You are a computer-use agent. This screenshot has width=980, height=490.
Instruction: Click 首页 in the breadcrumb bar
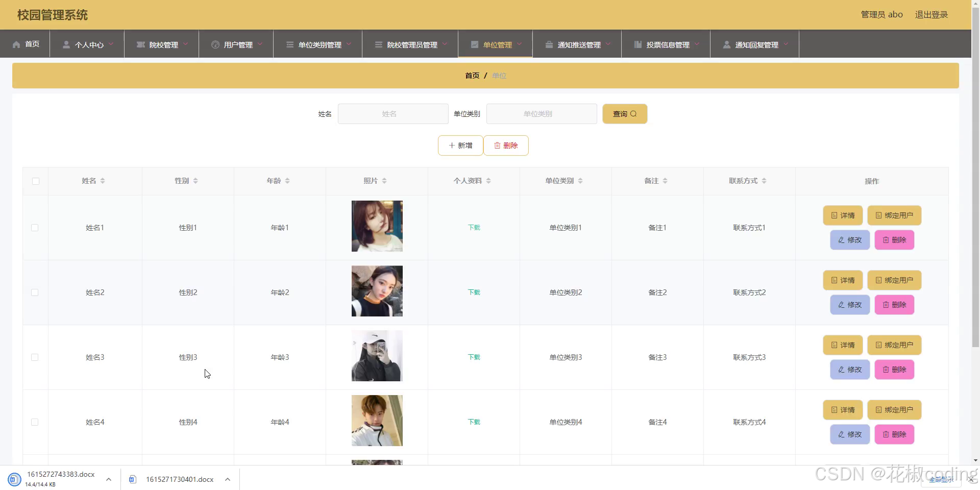(x=472, y=76)
